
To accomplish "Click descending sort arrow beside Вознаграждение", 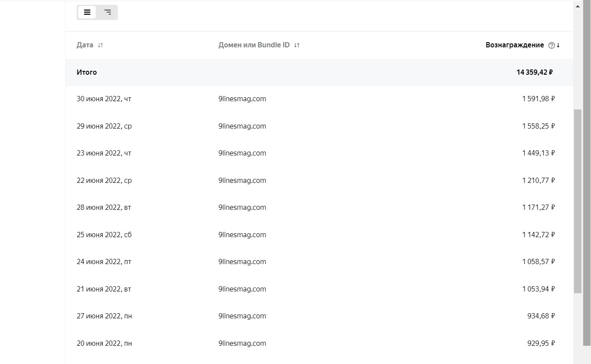I will click(558, 45).
